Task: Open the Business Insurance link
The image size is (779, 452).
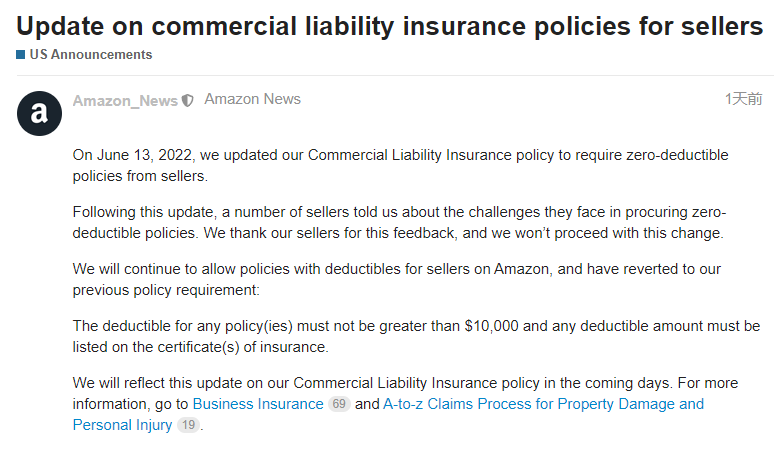Action: (258, 404)
